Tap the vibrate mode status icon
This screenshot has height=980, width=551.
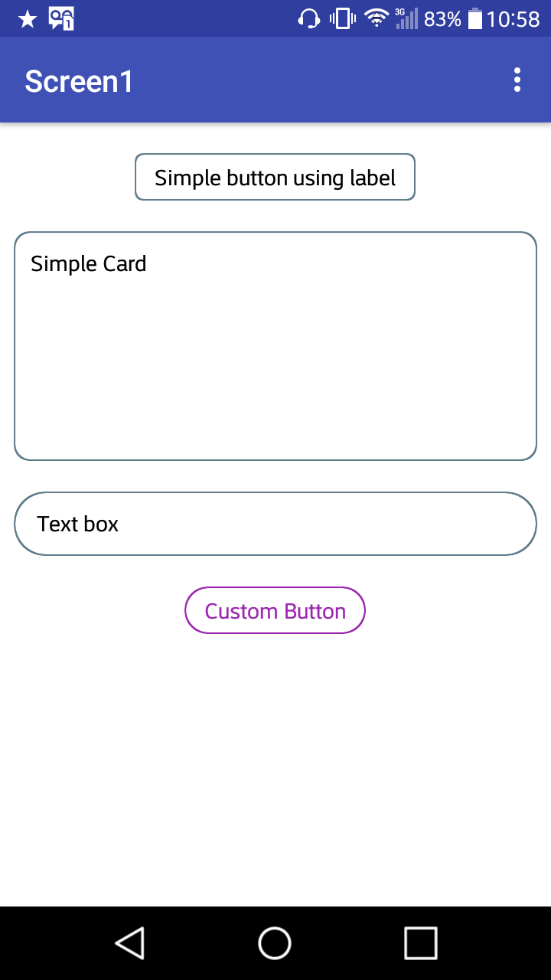[x=343, y=19]
